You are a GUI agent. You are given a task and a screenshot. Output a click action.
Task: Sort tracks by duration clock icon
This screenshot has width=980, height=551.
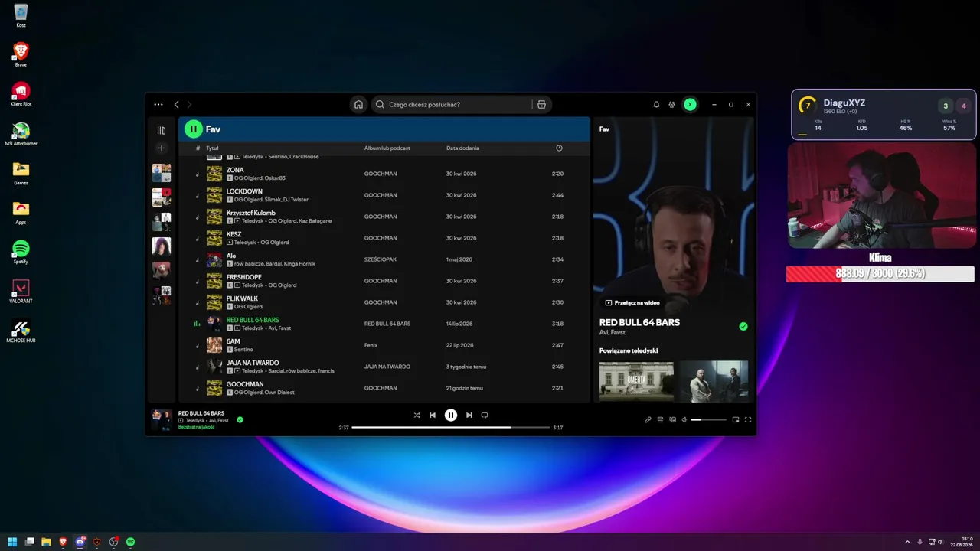(x=559, y=148)
